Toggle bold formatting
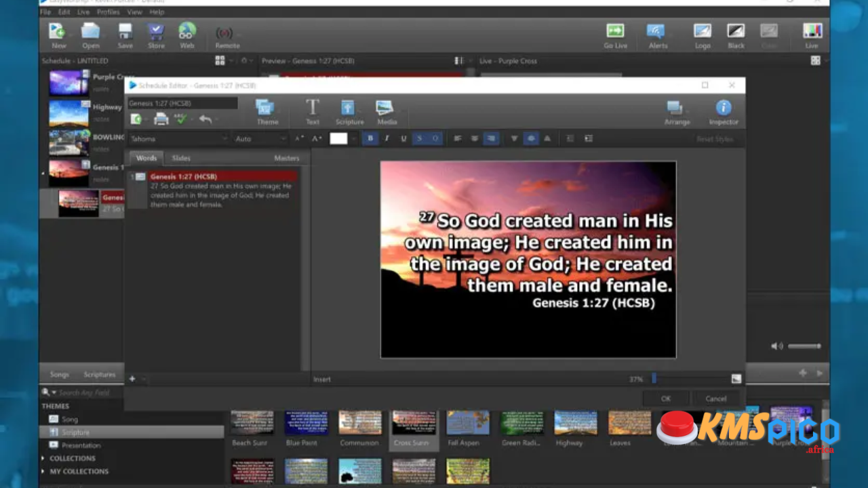The image size is (868, 488). click(x=370, y=138)
